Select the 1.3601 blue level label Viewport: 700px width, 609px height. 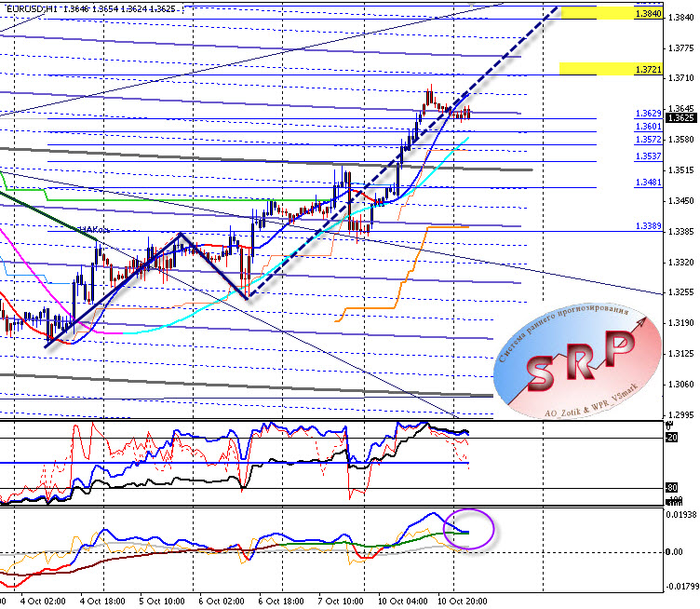(648, 126)
